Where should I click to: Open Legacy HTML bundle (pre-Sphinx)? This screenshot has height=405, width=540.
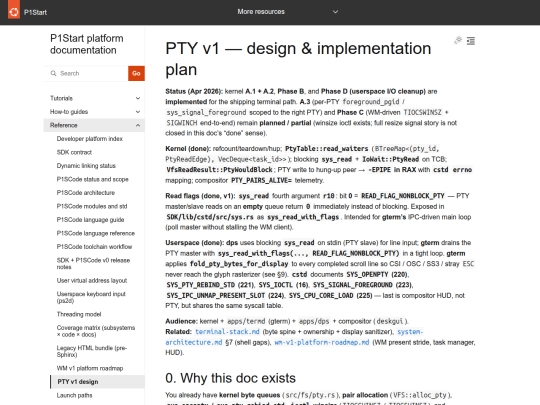pyautogui.click(x=92, y=351)
